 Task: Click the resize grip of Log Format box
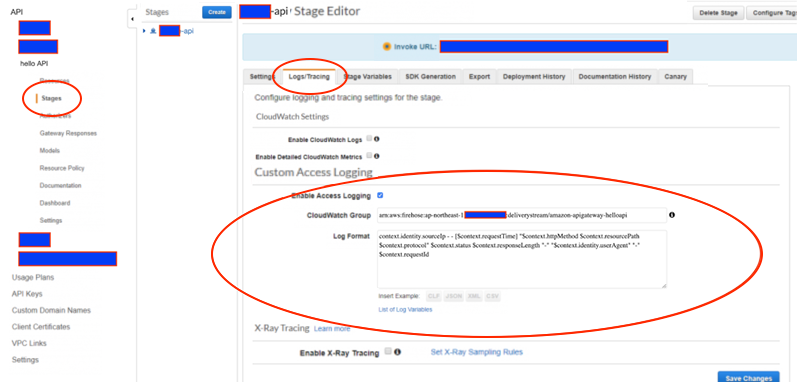[664, 286]
